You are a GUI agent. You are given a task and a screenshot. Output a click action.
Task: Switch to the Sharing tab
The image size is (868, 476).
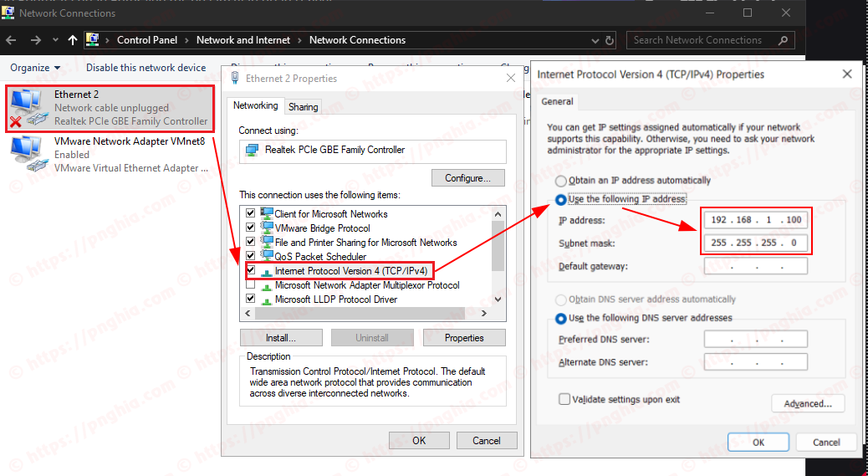click(303, 107)
